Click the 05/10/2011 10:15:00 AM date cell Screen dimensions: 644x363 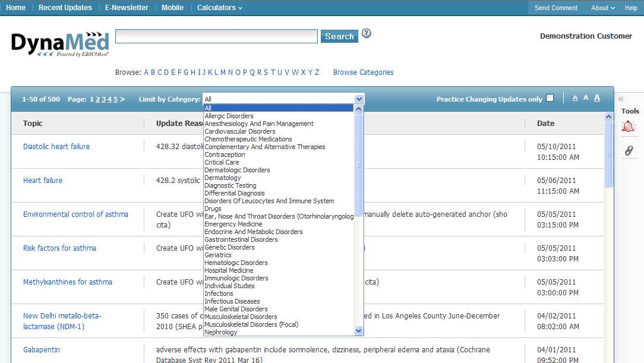pos(558,152)
